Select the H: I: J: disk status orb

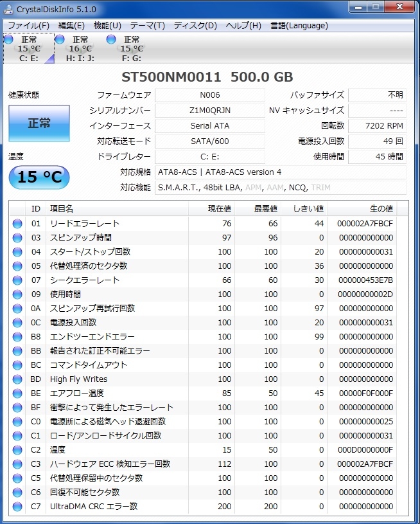[x=60, y=39]
